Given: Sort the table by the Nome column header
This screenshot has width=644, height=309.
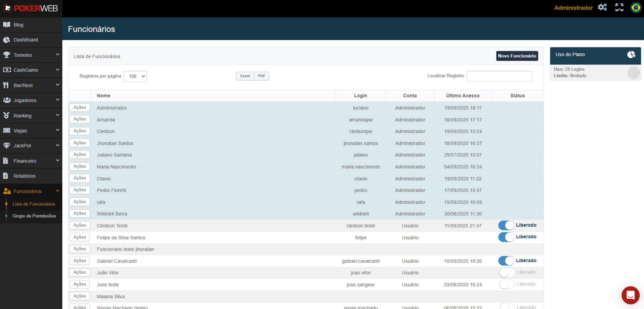Looking at the screenshot, I should click(103, 96).
